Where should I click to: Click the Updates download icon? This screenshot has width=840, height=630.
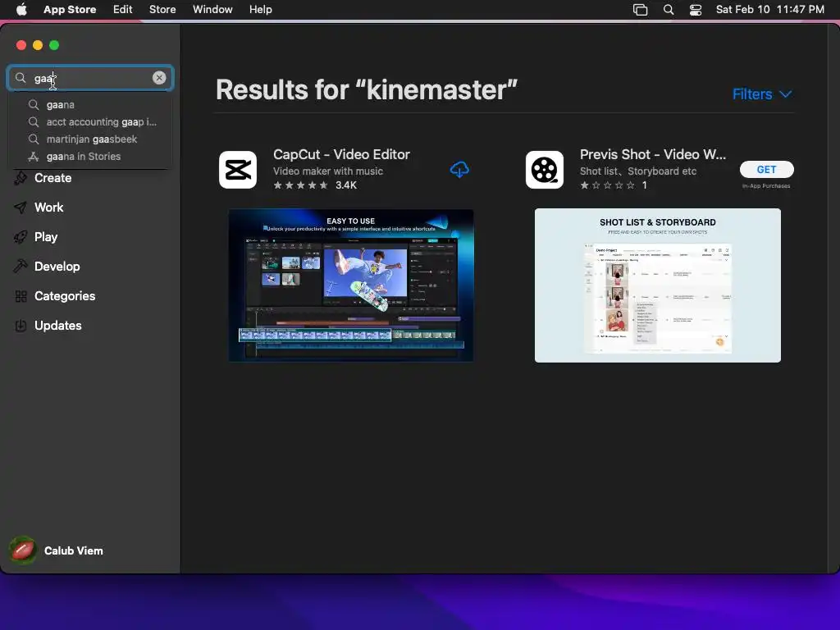point(21,326)
